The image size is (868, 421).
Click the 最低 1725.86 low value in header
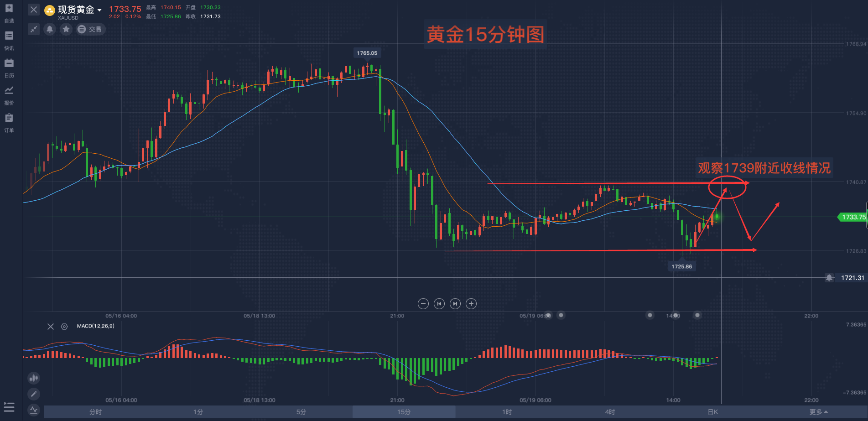pos(171,16)
